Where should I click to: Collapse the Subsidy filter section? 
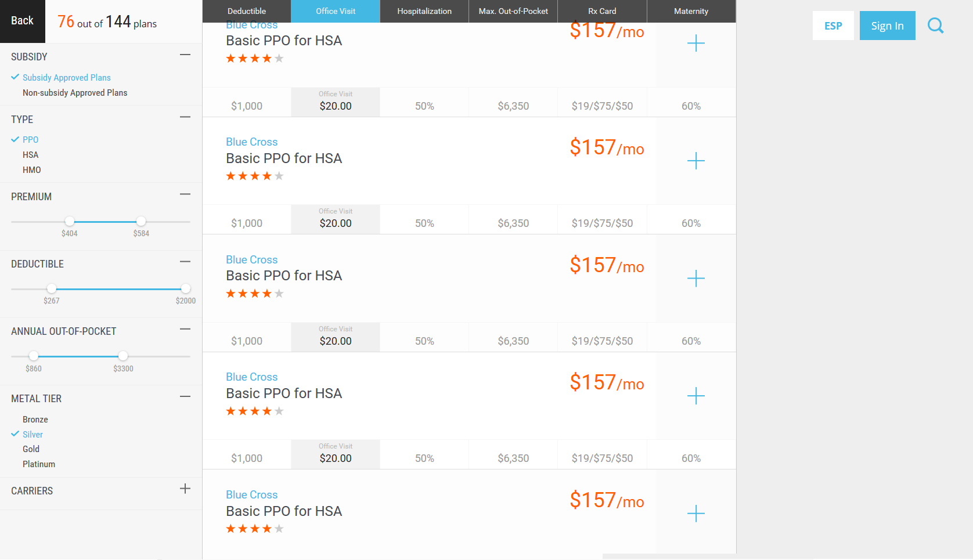tap(185, 55)
